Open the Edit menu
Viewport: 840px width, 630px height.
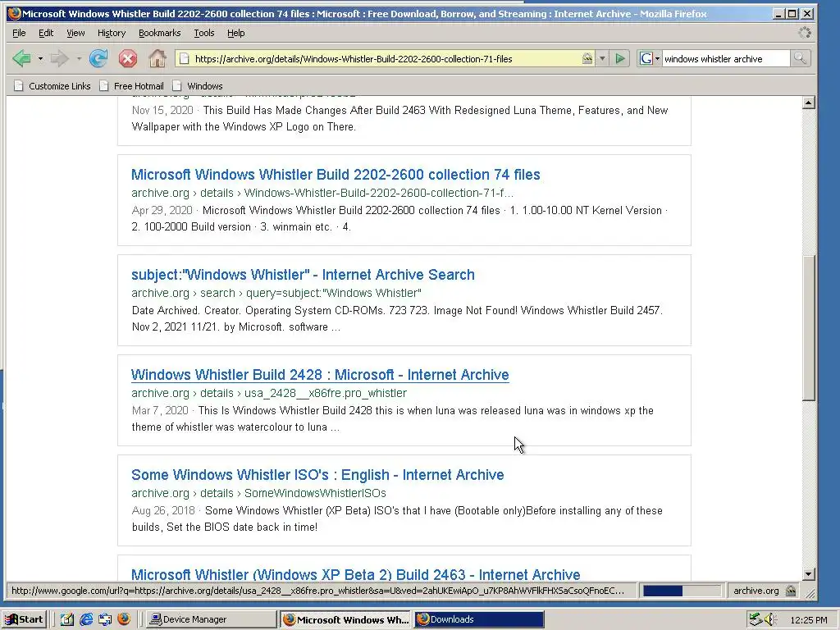pyautogui.click(x=46, y=33)
